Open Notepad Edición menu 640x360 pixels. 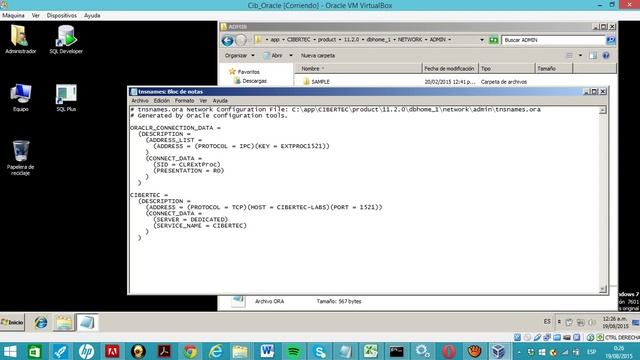pos(161,100)
